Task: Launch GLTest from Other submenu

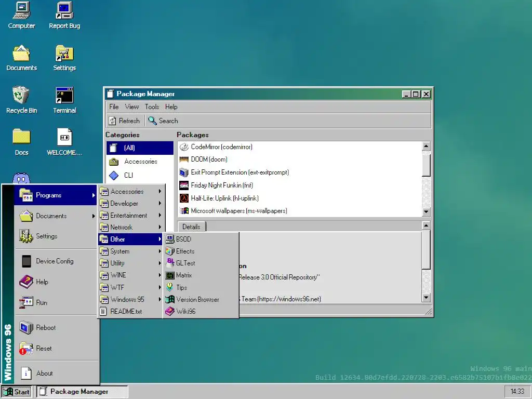Action: 201,263
